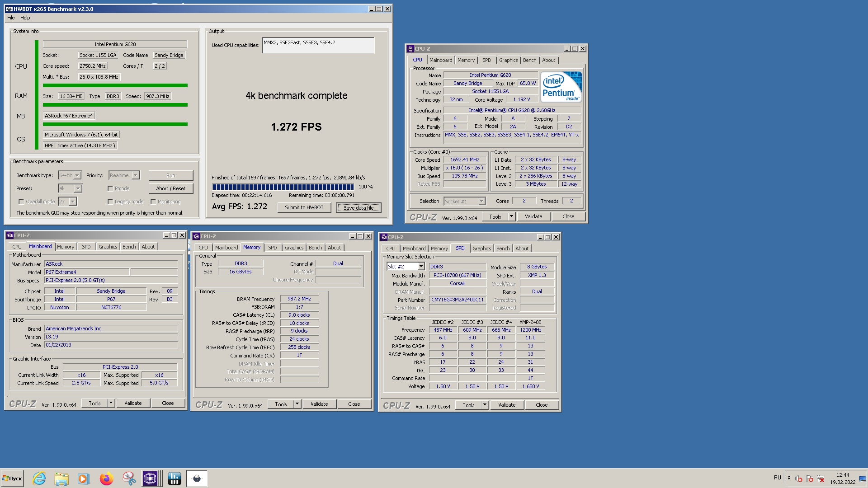
Task: Activate the x265 Benchmark taskbar icon
Action: coord(197,479)
